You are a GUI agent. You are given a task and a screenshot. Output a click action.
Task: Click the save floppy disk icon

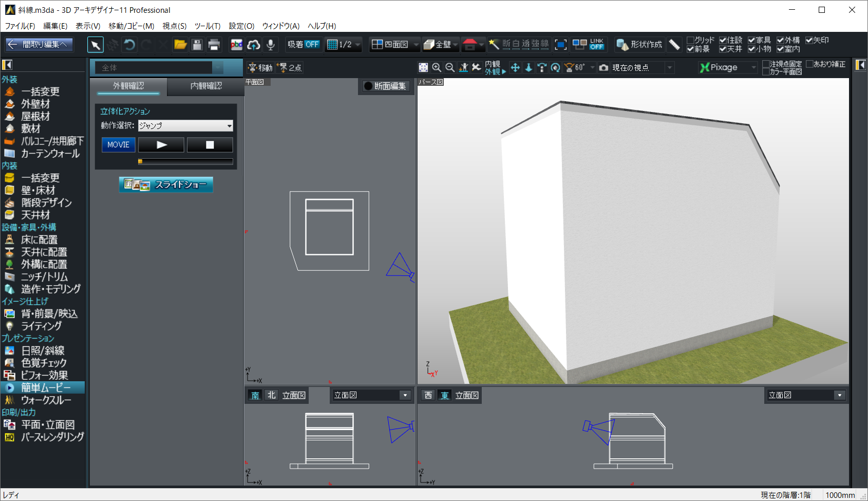197,45
